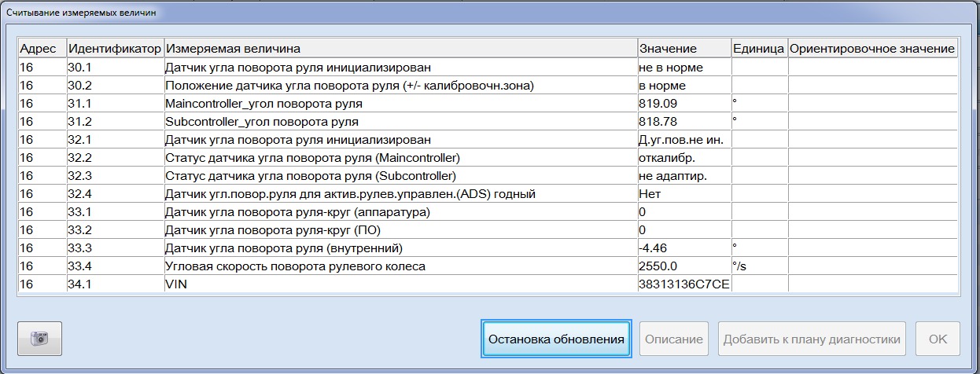Select identifier cell 31.1

point(115,104)
